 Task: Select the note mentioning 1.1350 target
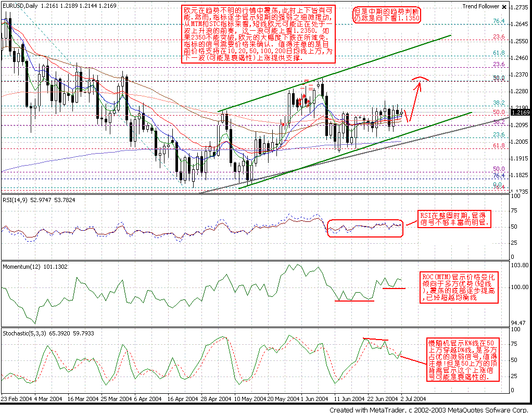point(386,15)
